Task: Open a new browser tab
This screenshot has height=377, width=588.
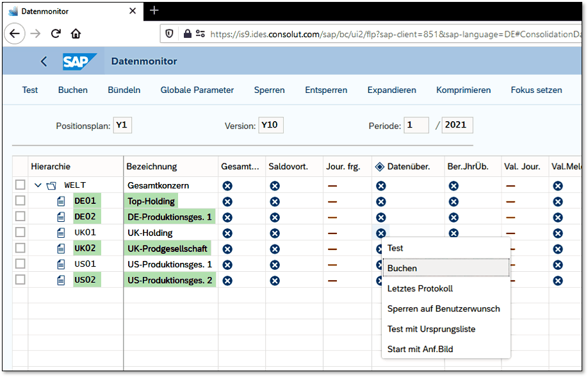Action: click(x=154, y=10)
